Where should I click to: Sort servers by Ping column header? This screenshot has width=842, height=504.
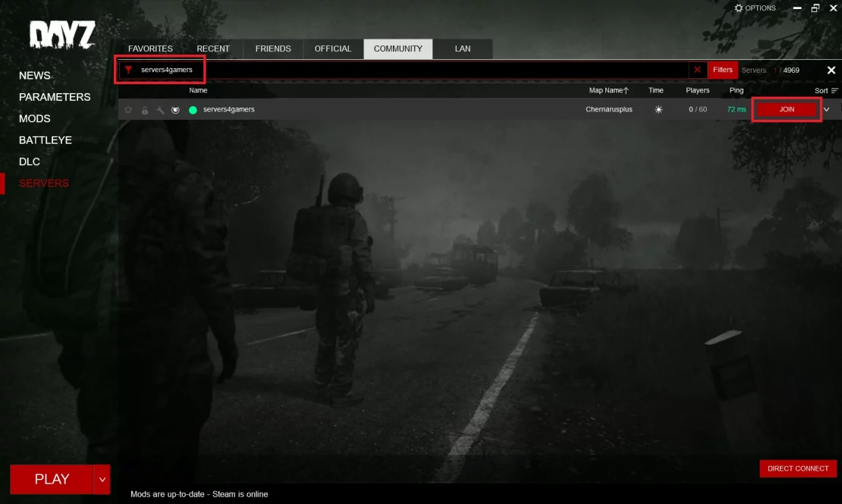pyautogui.click(x=737, y=90)
